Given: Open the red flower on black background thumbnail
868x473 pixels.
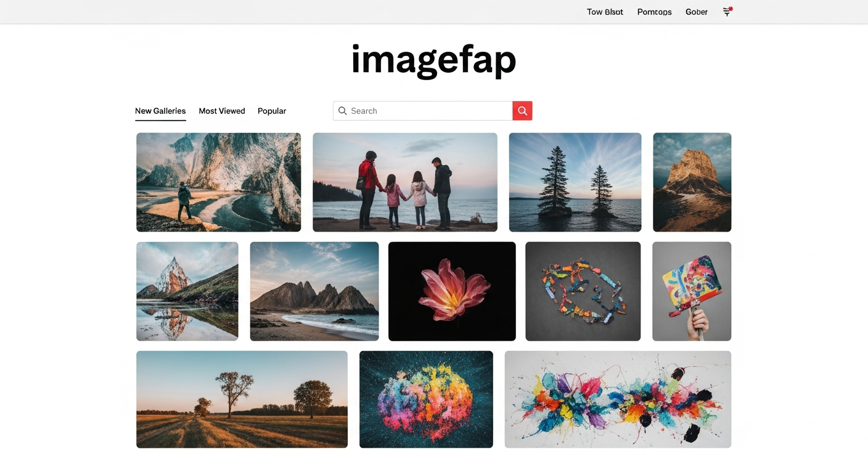Looking at the screenshot, I should (x=452, y=291).
